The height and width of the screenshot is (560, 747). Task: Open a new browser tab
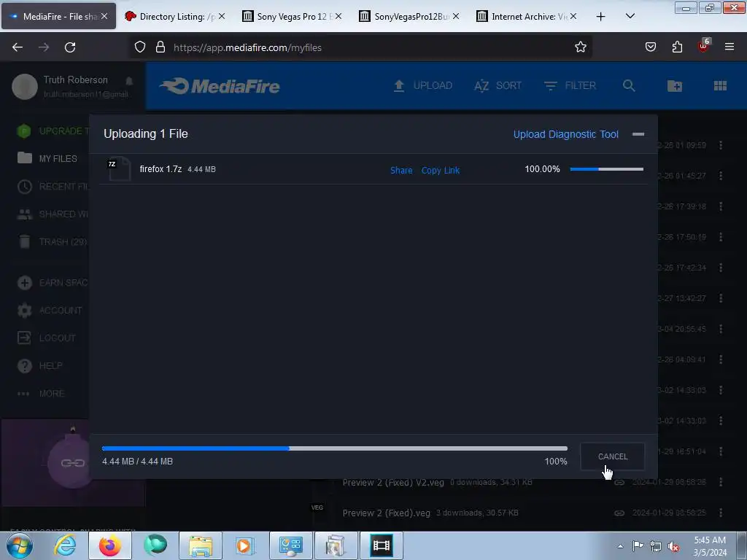pos(601,16)
